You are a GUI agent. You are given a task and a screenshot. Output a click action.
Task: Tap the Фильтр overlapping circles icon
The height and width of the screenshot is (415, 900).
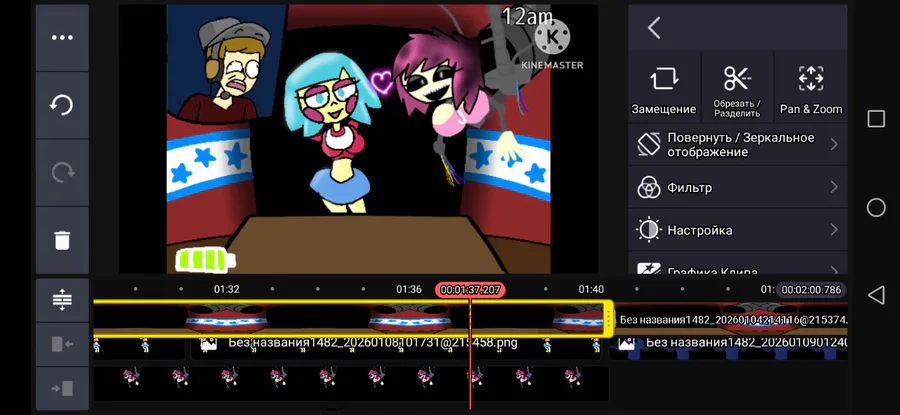[x=649, y=187]
